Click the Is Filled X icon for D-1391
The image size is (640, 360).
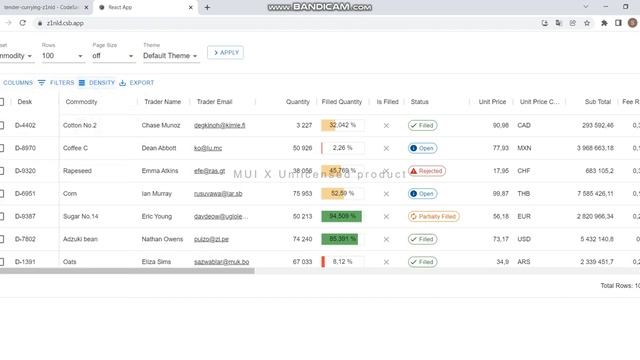click(386, 262)
